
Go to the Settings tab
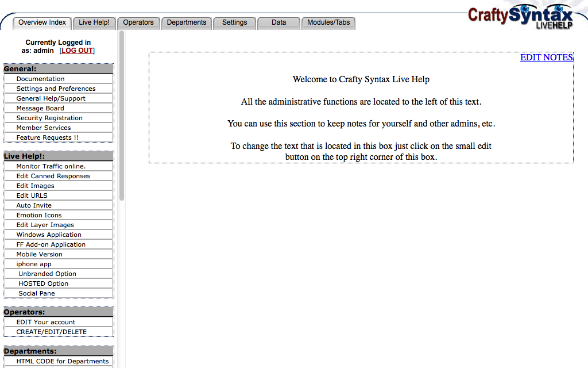pos(234,23)
